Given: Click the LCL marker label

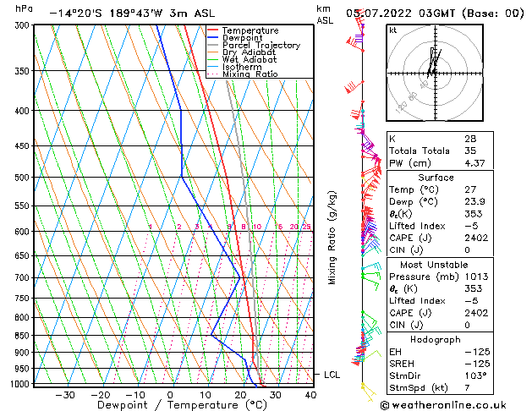Looking at the screenshot, I should (332, 375).
